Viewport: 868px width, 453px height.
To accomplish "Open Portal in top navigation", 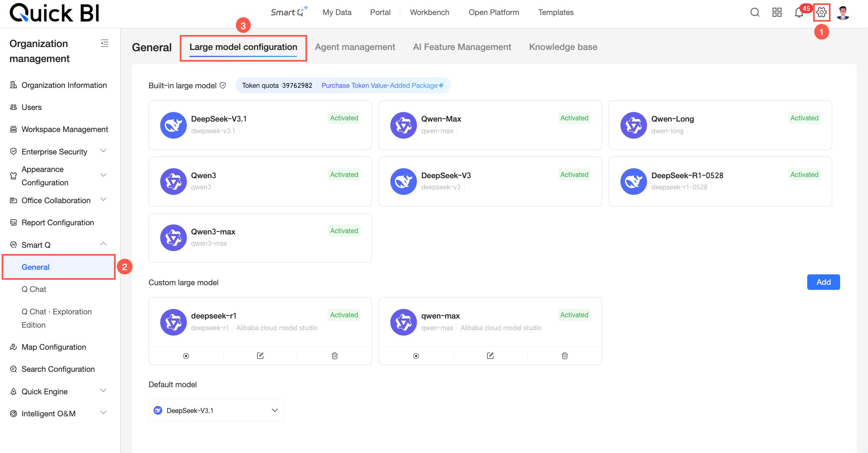I will click(380, 12).
